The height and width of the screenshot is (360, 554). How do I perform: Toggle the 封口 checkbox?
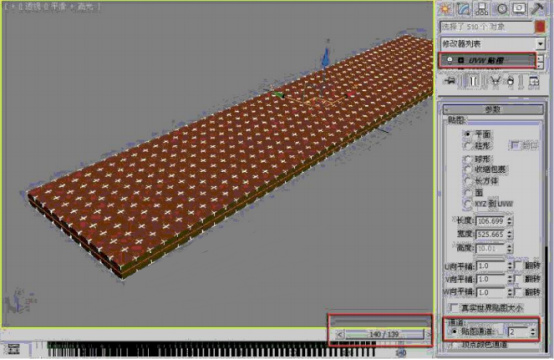515,145
